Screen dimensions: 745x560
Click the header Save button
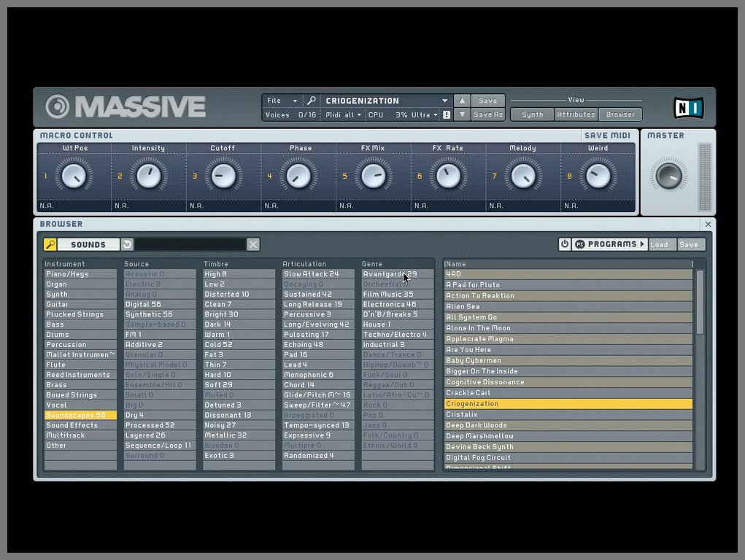(487, 101)
